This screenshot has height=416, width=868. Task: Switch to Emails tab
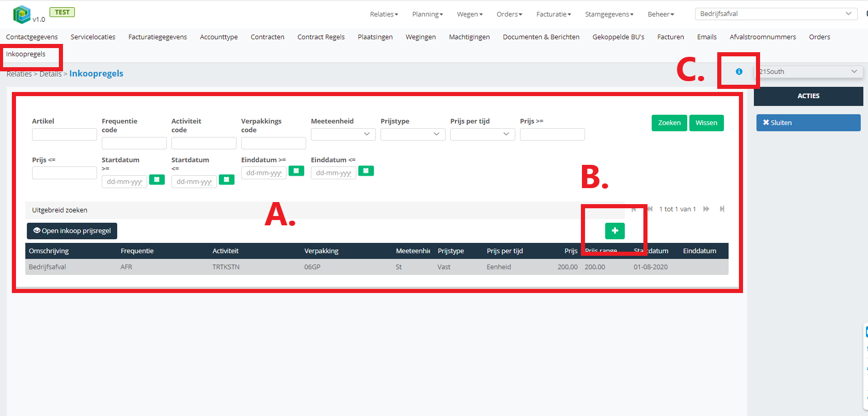coord(707,37)
